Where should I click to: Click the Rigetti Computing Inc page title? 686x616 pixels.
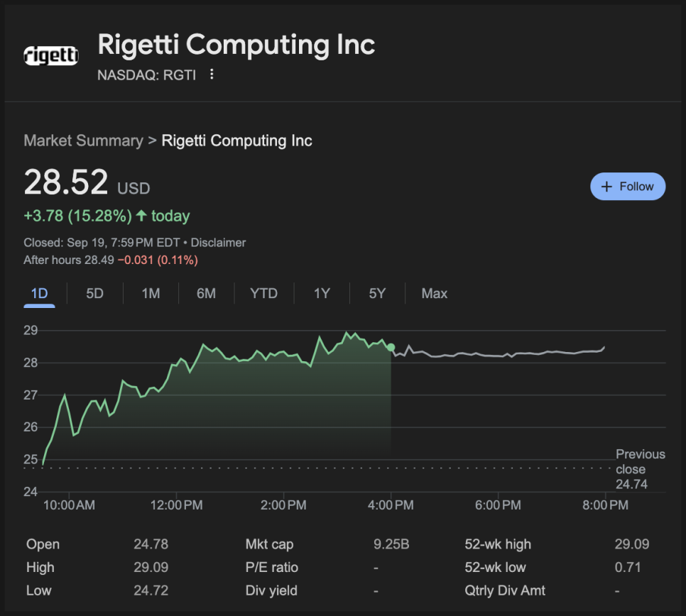(236, 45)
